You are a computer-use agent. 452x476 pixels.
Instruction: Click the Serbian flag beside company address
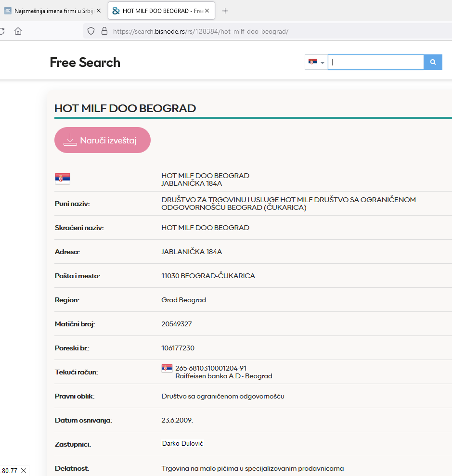click(x=63, y=179)
